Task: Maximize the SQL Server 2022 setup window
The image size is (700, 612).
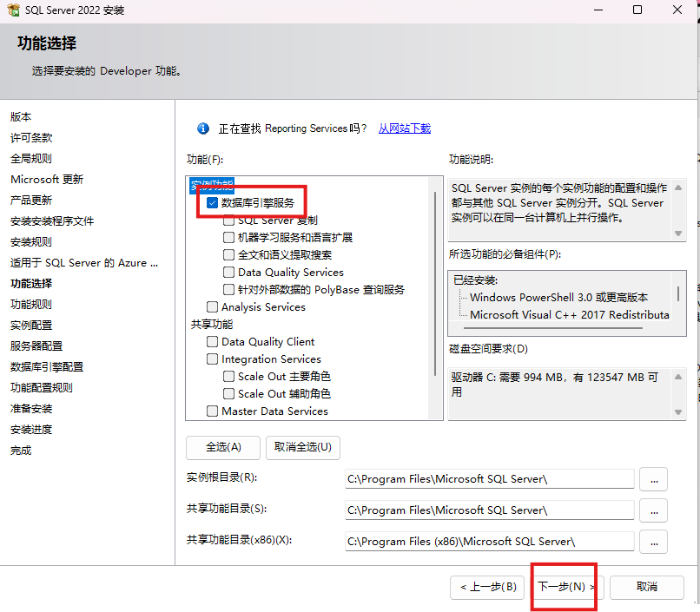Action: [x=637, y=10]
